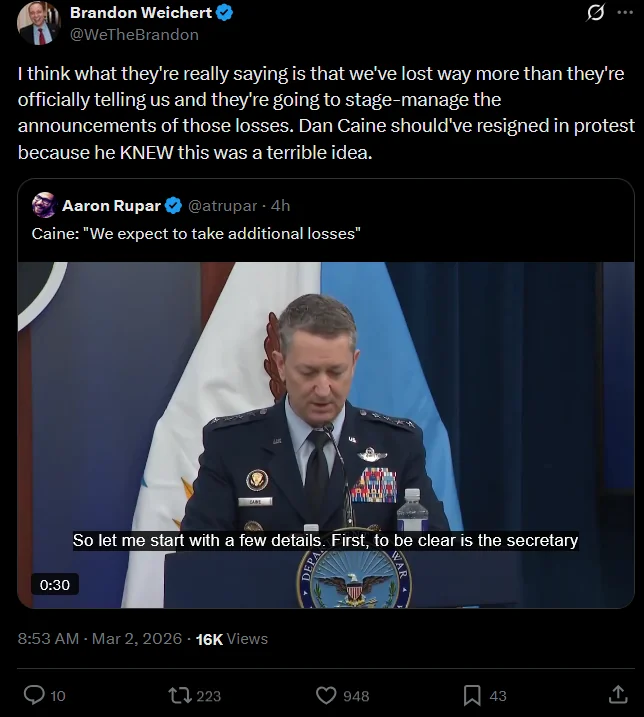
Task: Like the tweet with the heart icon
Action: 326,696
